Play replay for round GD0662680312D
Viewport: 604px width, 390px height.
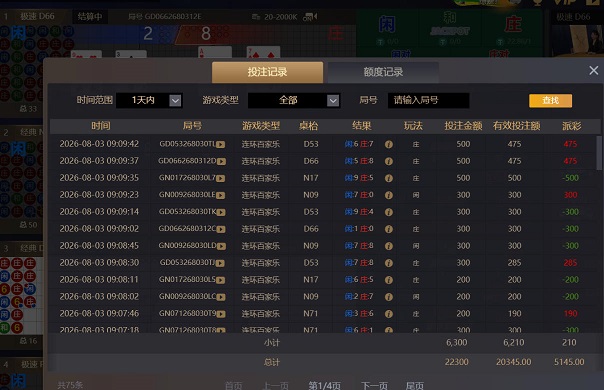point(221,161)
